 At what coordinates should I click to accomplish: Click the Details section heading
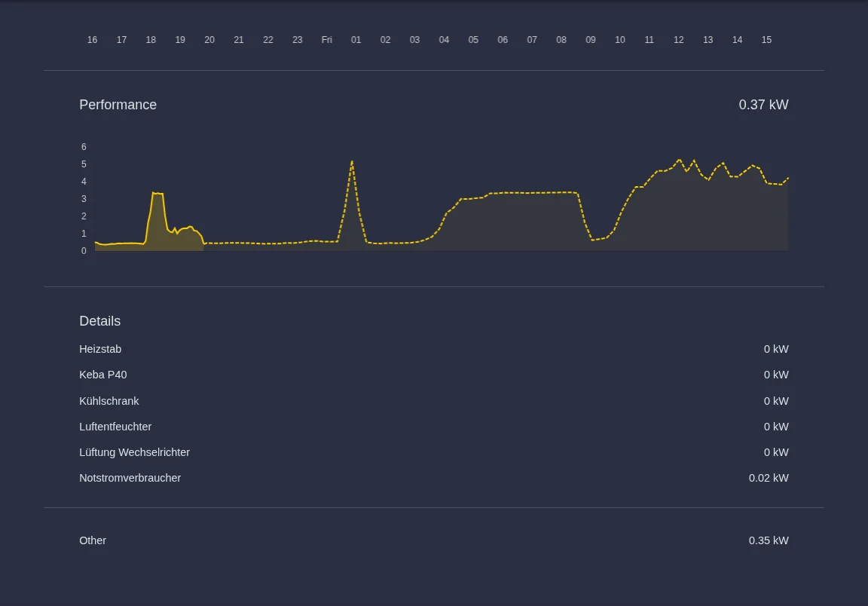pos(99,321)
